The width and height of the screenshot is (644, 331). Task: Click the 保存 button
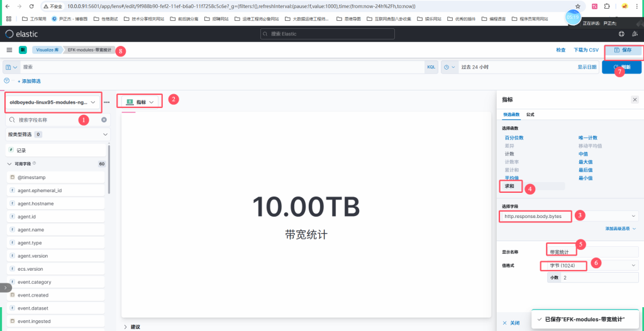click(623, 50)
